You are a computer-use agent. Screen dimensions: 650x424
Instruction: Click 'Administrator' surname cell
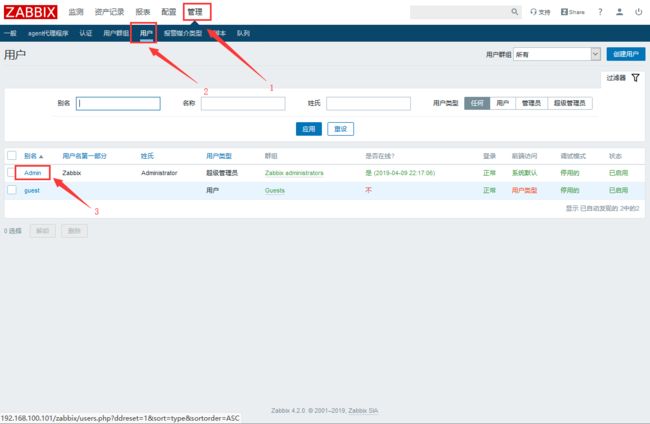click(x=159, y=173)
